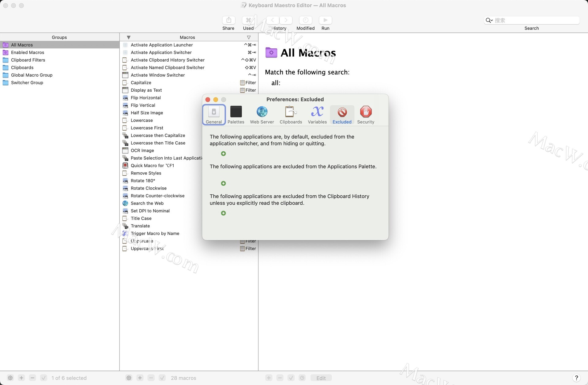Screen dimensions: 588x385
Task: Click the Translate macro icon
Action: tap(125, 226)
